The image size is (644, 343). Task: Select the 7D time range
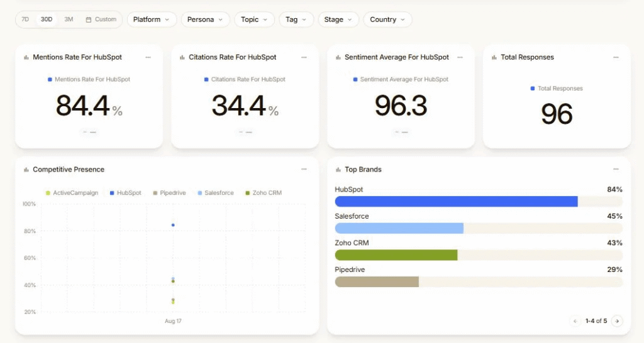pos(25,19)
